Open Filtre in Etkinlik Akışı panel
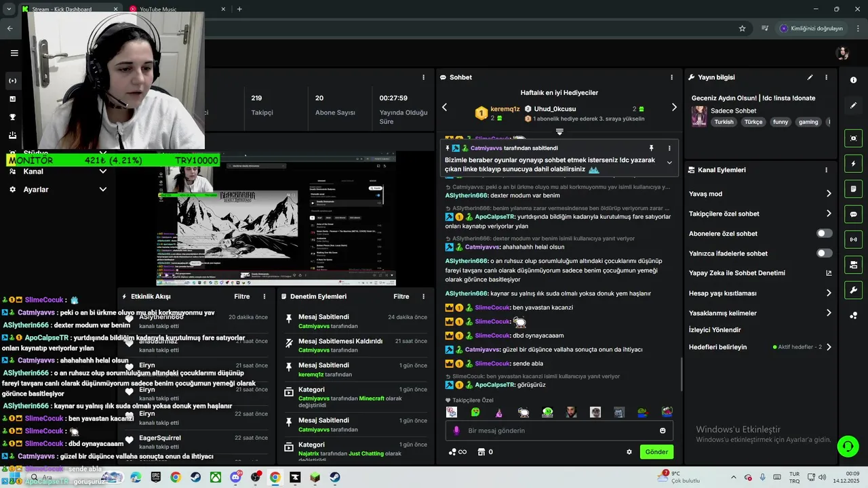868x488 pixels. click(242, 296)
